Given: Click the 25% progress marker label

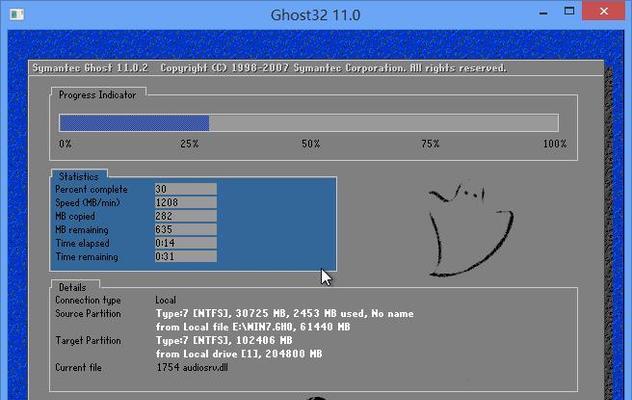Looking at the screenshot, I should point(189,144).
